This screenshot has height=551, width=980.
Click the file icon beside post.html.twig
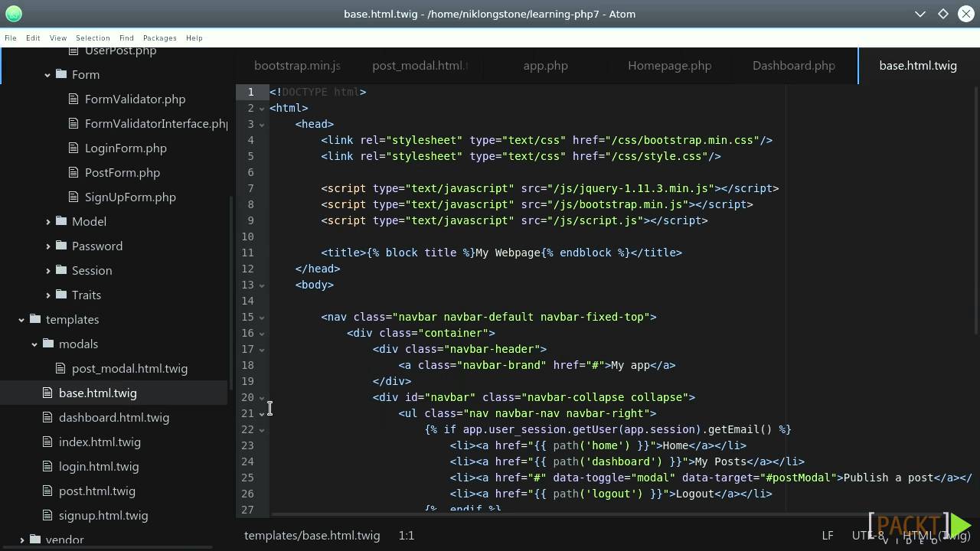click(x=47, y=491)
